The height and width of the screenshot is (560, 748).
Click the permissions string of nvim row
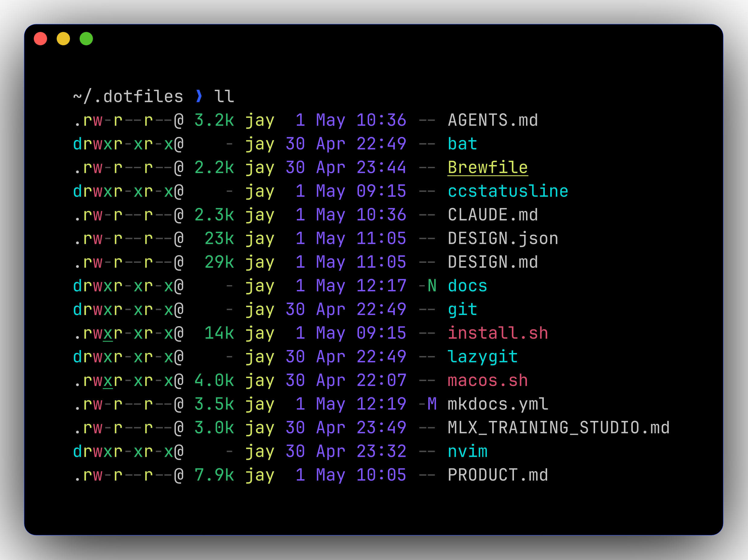click(x=128, y=452)
